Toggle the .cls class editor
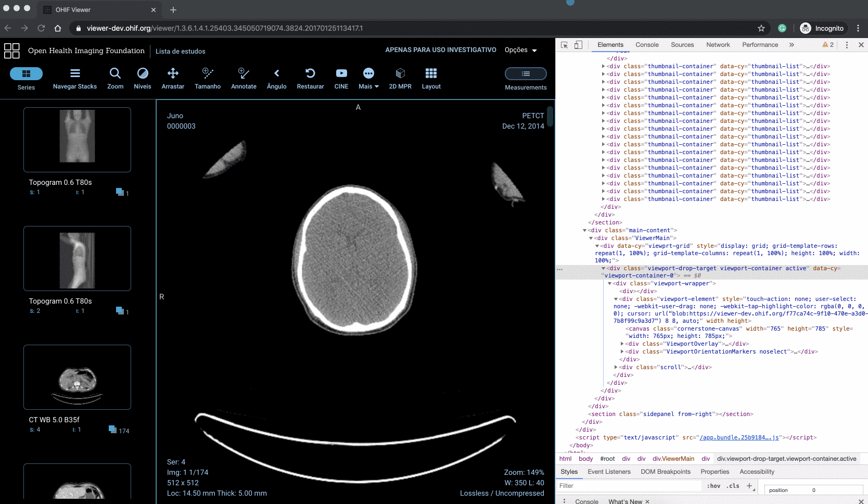 click(x=734, y=486)
